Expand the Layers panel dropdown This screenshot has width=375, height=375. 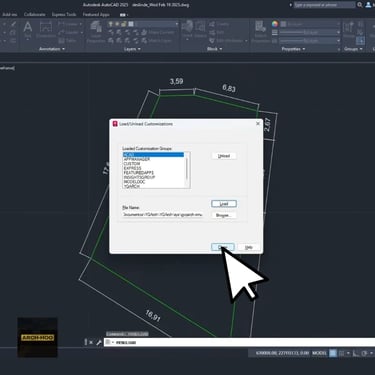tap(132, 49)
